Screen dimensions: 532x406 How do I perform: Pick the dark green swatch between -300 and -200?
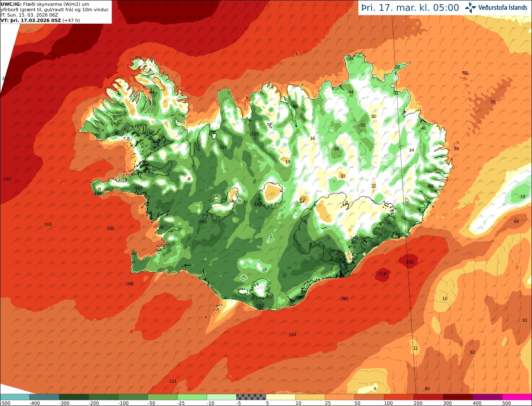[x=74, y=397]
